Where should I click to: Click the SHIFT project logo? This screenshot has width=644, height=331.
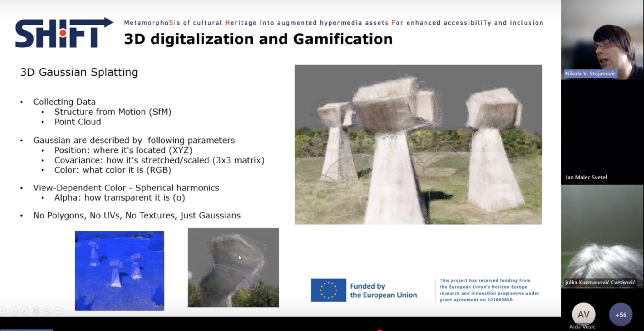click(64, 33)
